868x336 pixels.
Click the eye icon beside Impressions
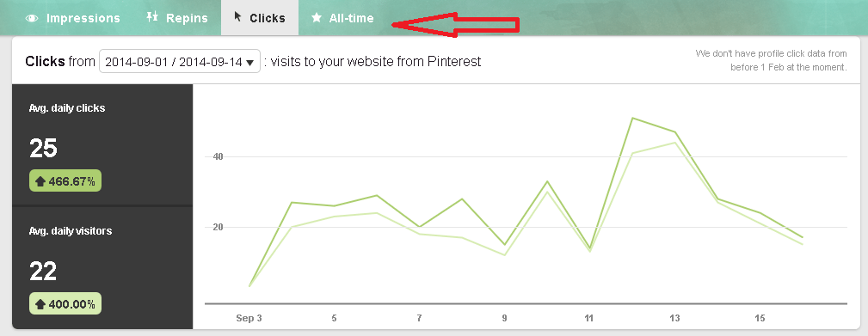tap(32, 18)
